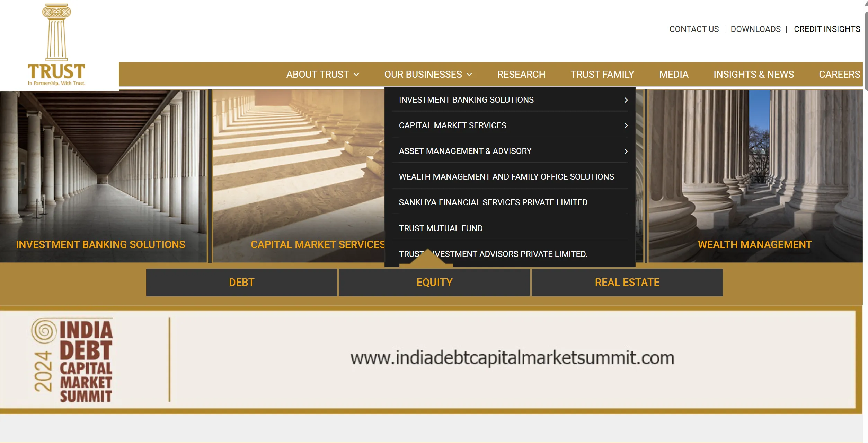Click the India Debt Capital Market Summit logo
The image size is (868, 443).
pos(72,360)
